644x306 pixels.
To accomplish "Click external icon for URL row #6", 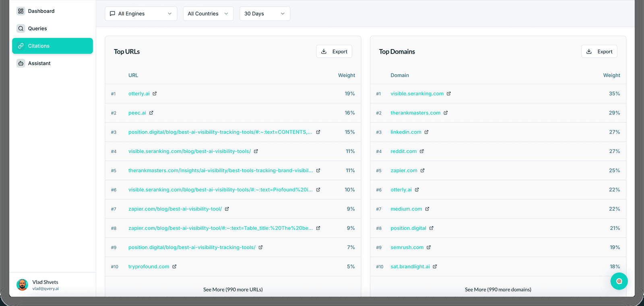I will (x=318, y=190).
